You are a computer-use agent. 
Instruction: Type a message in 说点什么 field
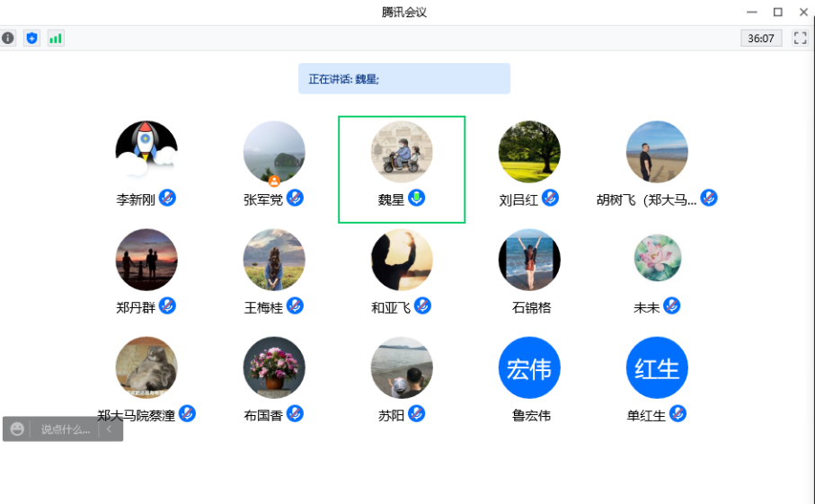65,429
